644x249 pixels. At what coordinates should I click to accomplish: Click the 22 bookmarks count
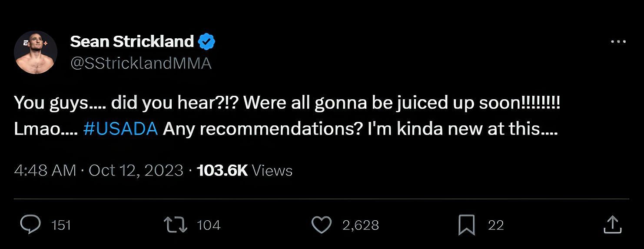click(x=496, y=225)
